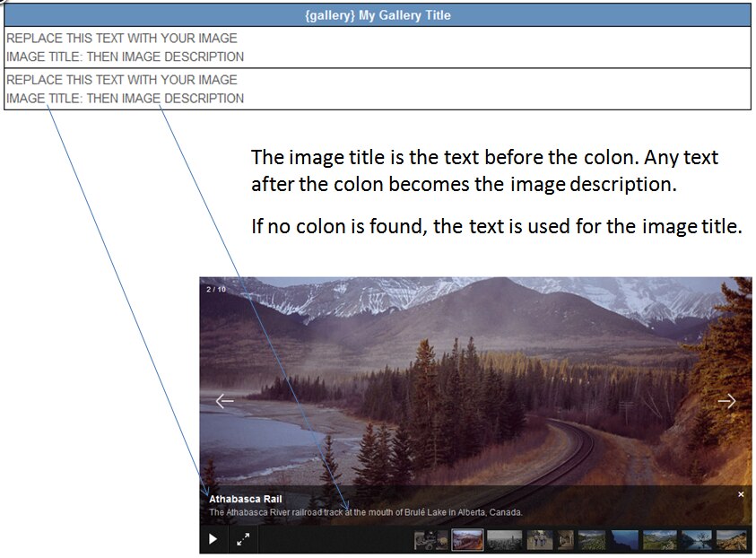Open the eighth thumbnail in the strip
Image resolution: width=756 pixels, height=558 pixels.
(659, 539)
